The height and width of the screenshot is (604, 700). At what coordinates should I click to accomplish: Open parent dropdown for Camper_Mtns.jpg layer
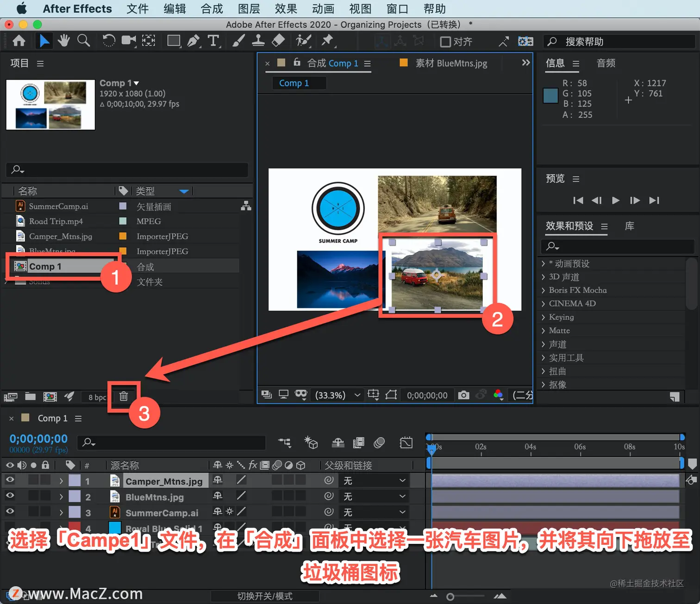374,481
